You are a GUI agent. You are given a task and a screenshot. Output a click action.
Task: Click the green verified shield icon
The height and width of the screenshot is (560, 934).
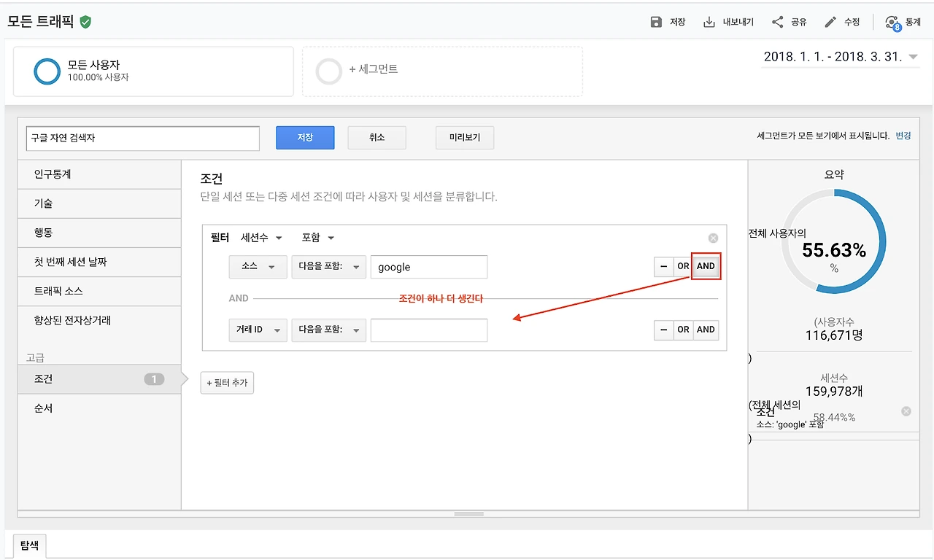click(85, 22)
